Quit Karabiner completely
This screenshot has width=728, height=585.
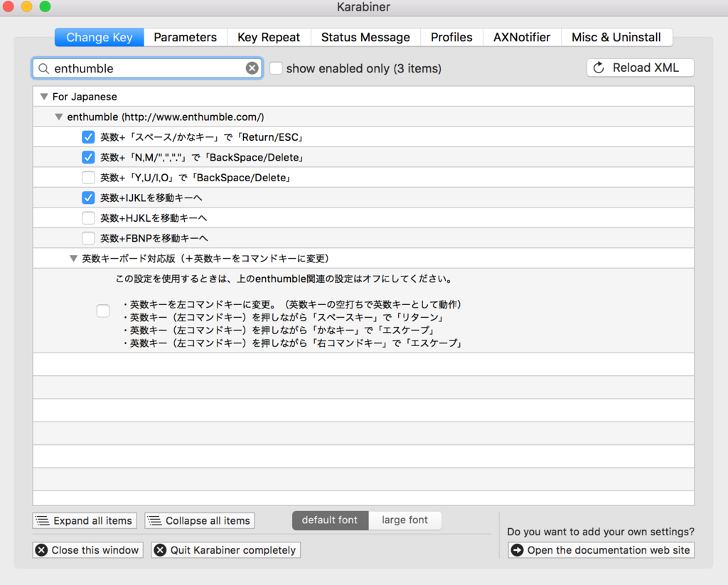(x=225, y=550)
